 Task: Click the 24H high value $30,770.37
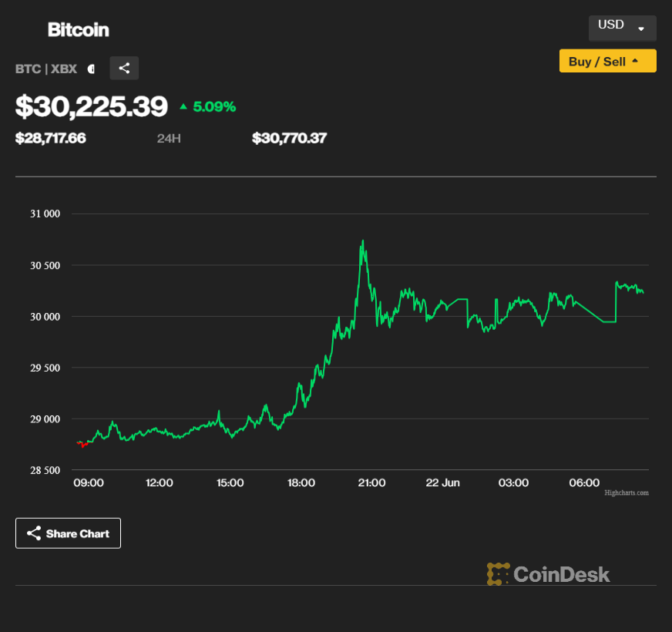point(289,139)
